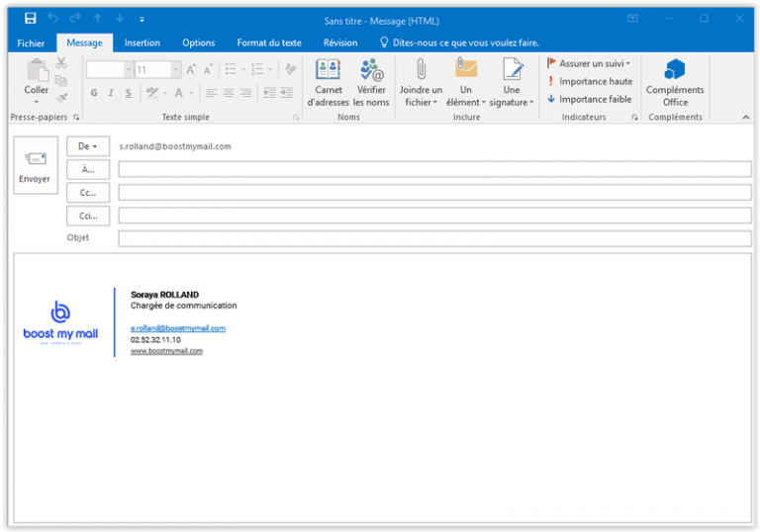This screenshot has width=760, height=532.
Task: Toggle bold formatting (G)
Action: [x=94, y=93]
